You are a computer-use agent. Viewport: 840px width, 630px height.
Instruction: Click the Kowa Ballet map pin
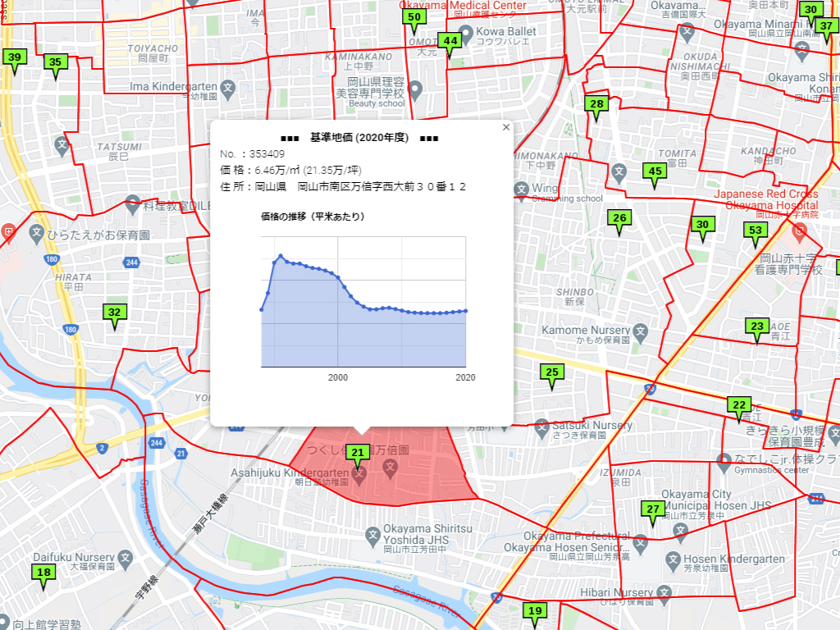(465, 32)
